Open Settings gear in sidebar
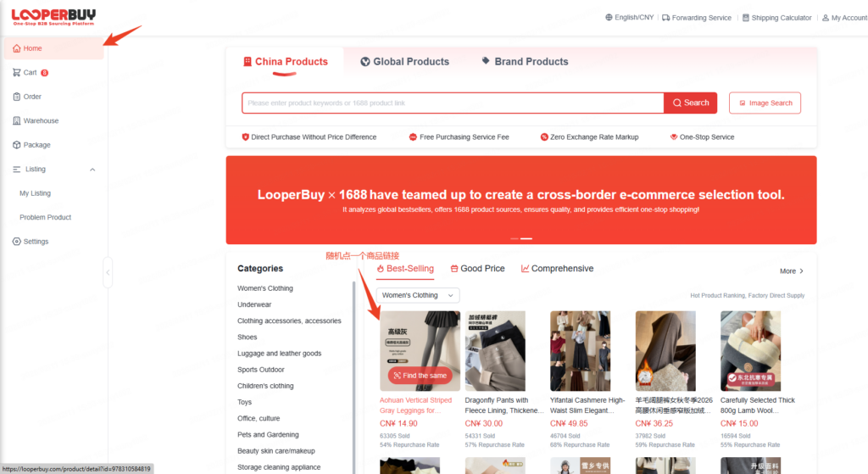The image size is (868, 474). (x=17, y=242)
